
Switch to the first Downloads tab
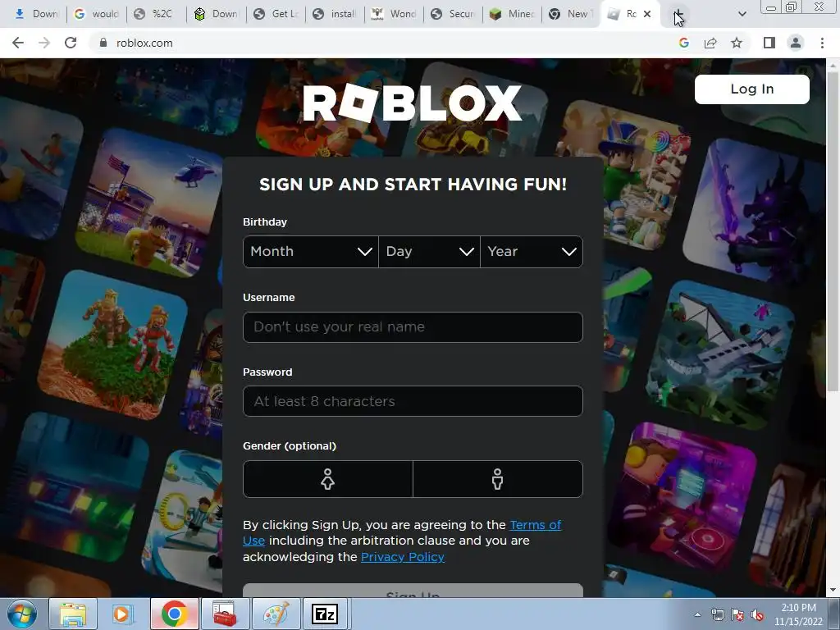pyautogui.click(x=36, y=14)
